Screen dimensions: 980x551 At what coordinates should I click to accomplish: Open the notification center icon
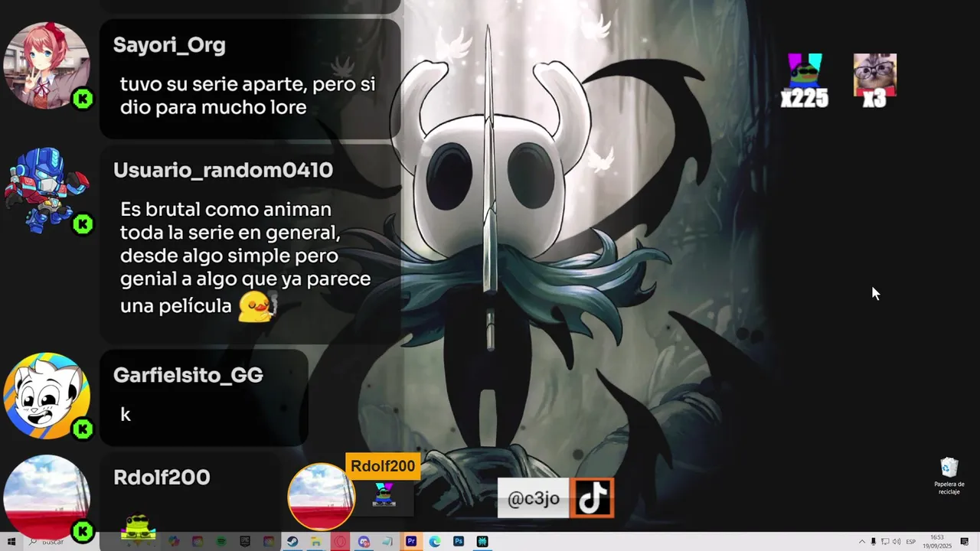[x=965, y=542]
